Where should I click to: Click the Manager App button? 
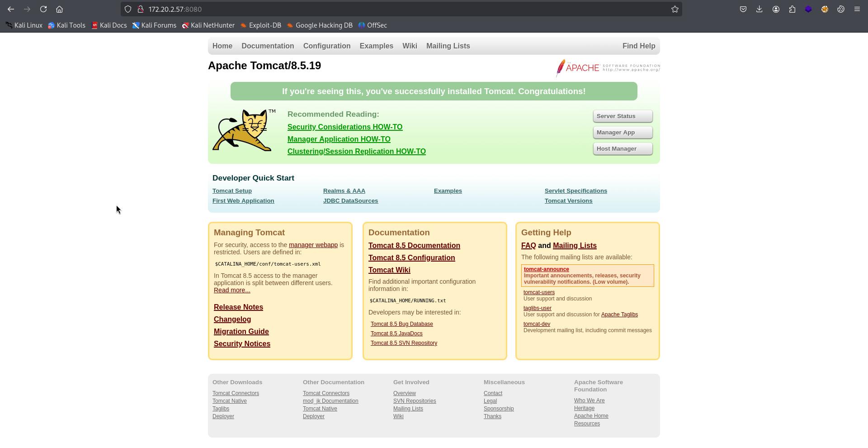[623, 133]
